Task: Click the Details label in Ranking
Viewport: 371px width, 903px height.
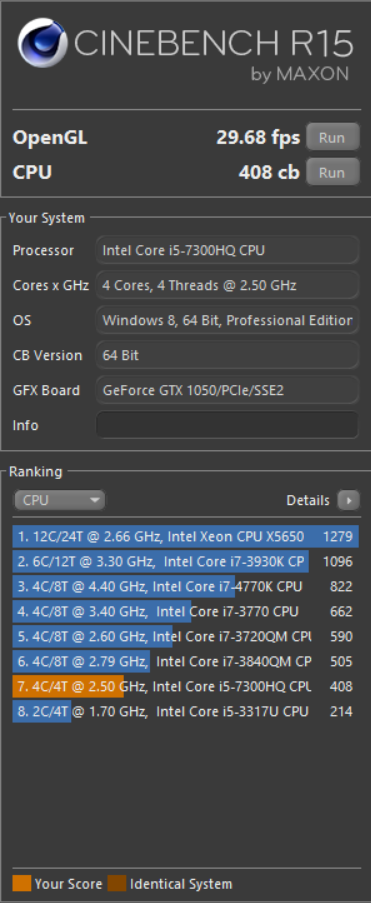Action: pyautogui.click(x=308, y=500)
